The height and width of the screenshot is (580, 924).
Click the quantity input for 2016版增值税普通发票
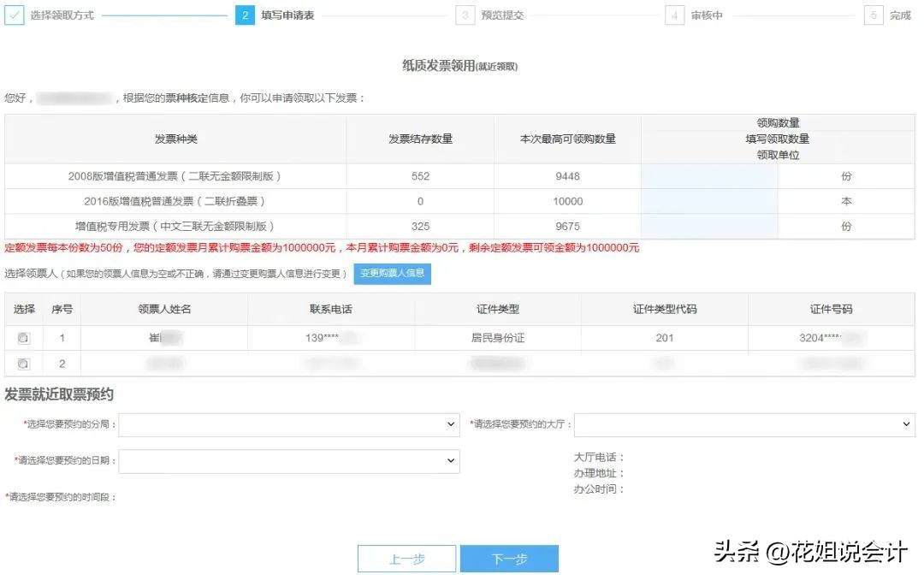coord(708,200)
